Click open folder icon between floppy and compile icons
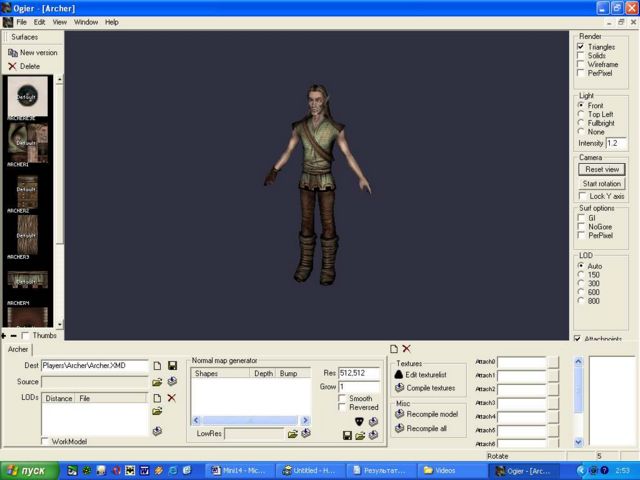 tap(360, 436)
